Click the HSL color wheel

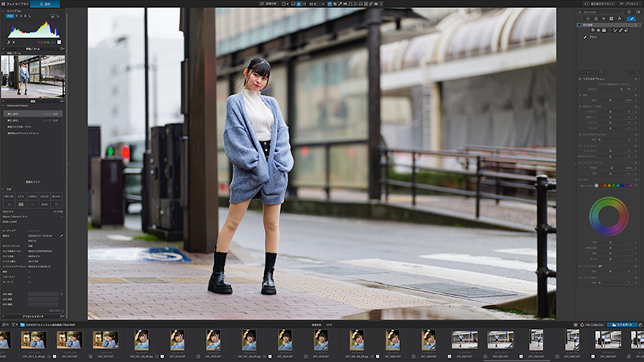tap(609, 216)
